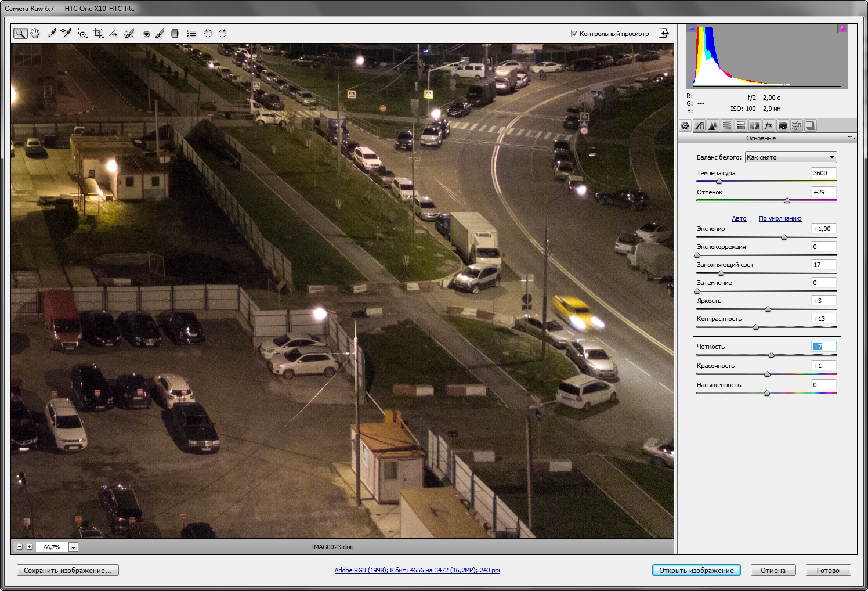Click the Заполняющий свет slider handle
Viewport: 868px width, 591px height.
pos(721,273)
